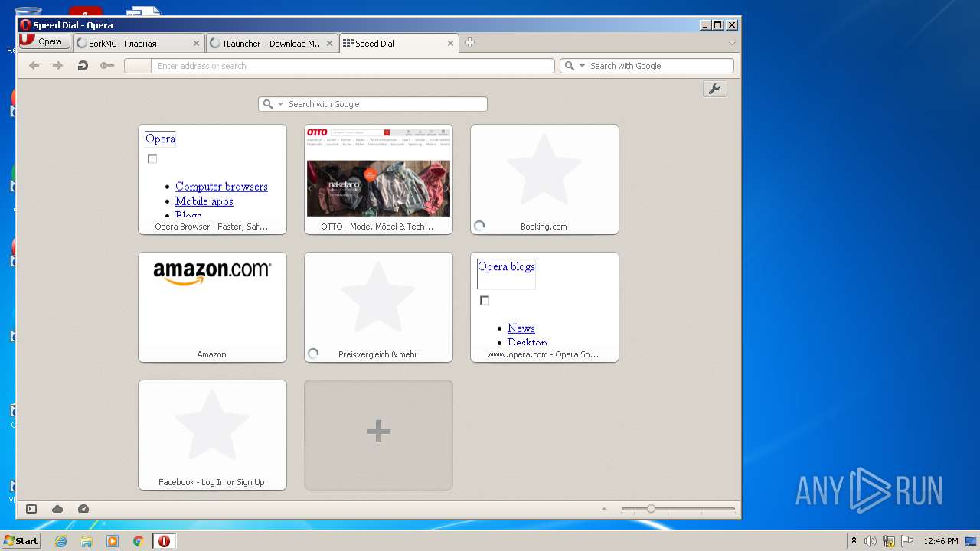Switch to the TLauncher – Download tab
The height and width of the screenshot is (551, 980).
pos(272,44)
